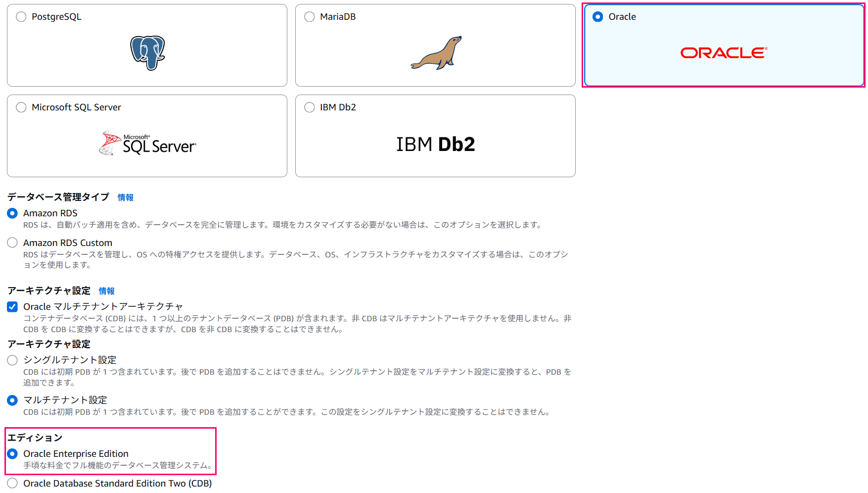Select the Oracle engine radio button
The image size is (868, 493).
[598, 17]
